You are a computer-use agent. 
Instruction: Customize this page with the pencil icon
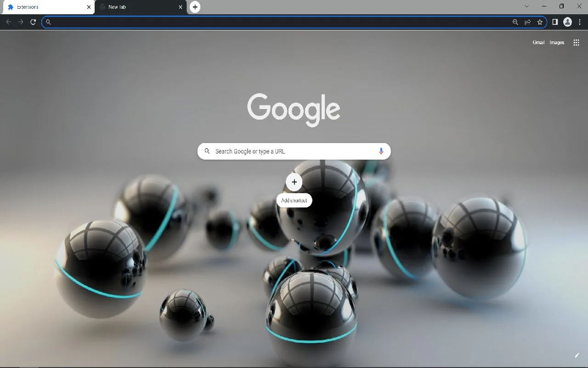coord(577,355)
